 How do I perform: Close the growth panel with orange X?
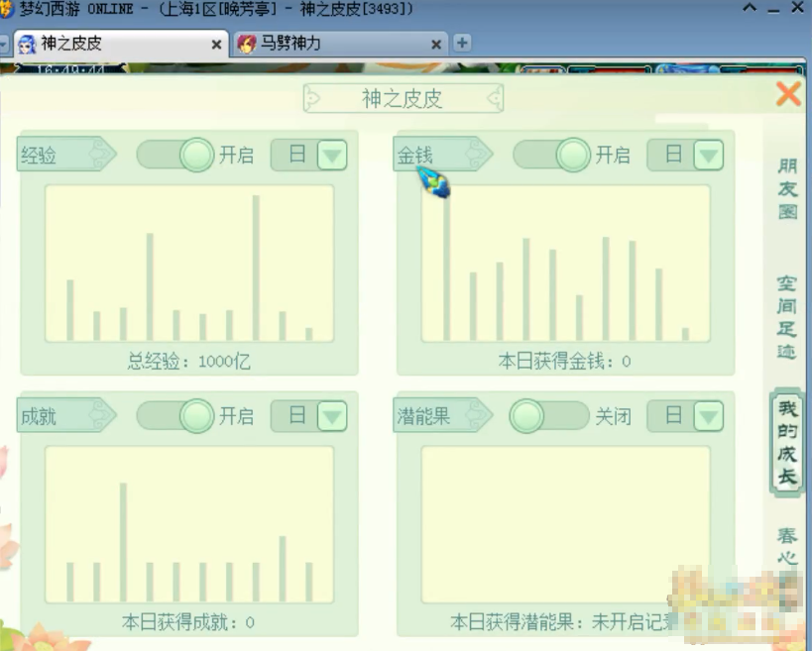coord(788,94)
